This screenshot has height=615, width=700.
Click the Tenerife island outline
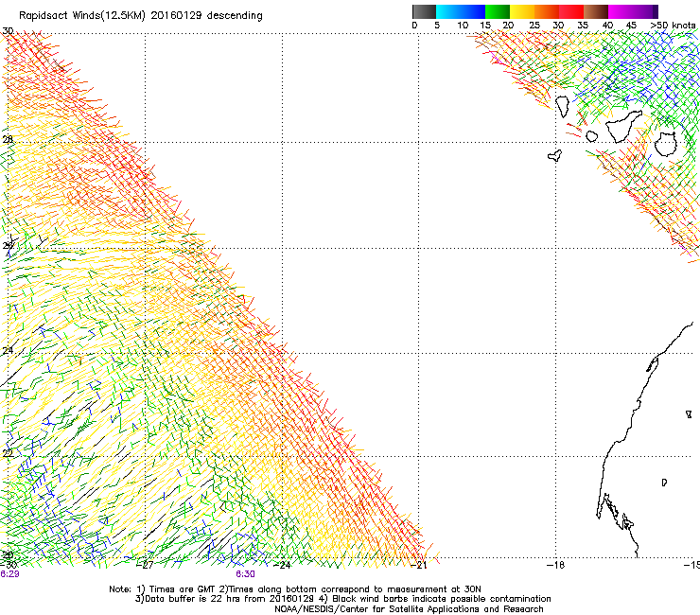click(x=623, y=127)
